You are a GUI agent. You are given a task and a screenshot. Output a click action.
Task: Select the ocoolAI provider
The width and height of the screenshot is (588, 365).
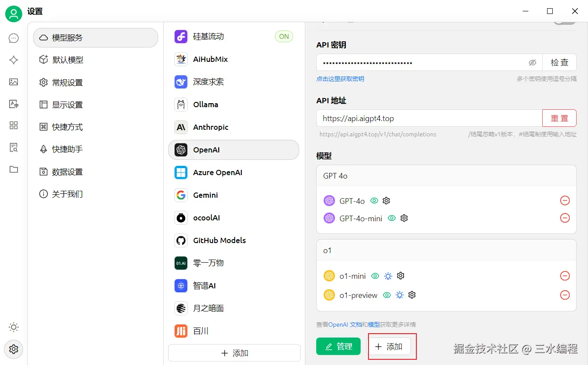234,218
